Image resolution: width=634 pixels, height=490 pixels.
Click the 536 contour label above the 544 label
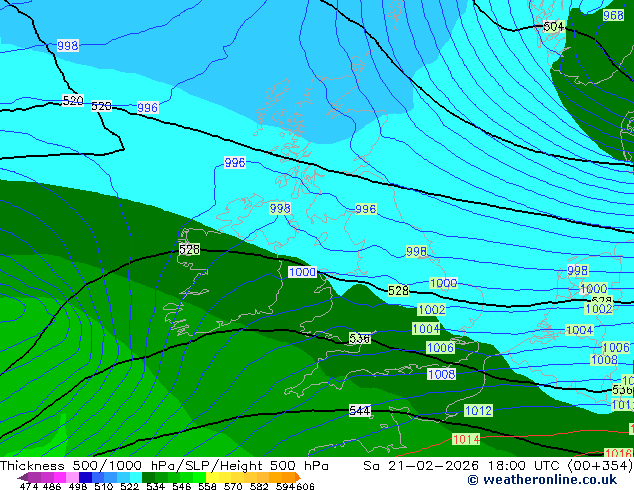359,338
